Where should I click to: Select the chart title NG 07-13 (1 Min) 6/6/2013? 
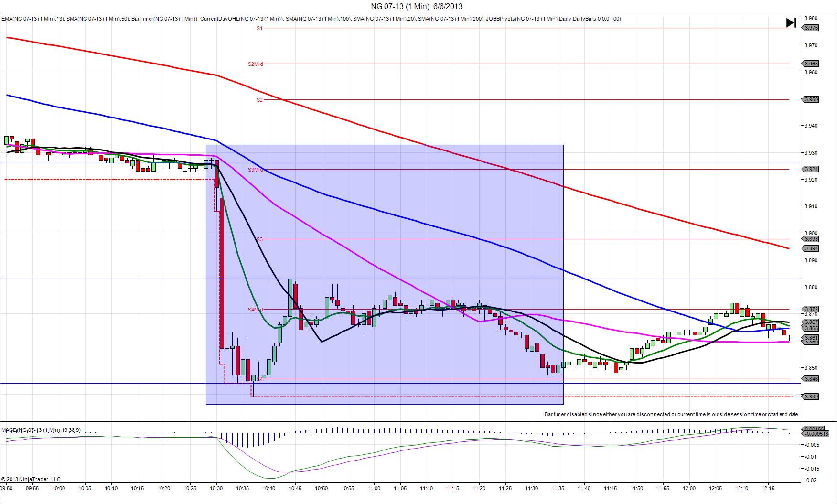417,6
